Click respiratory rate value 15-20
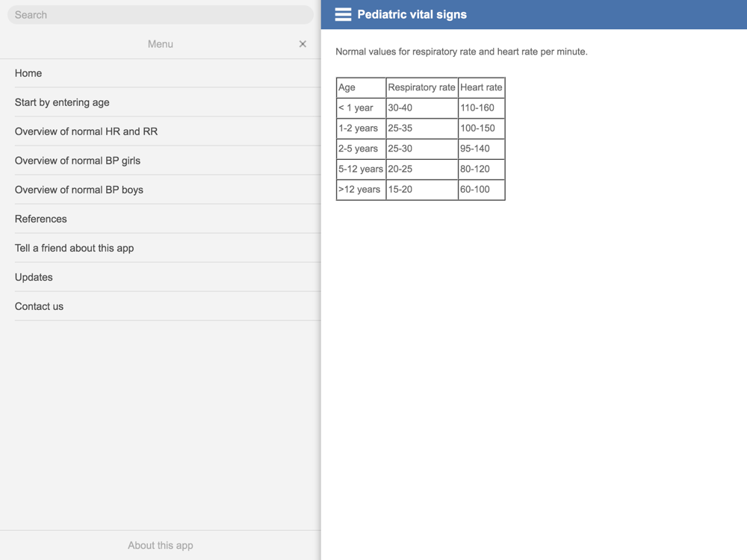Screen dimensions: 747x560 tap(422, 190)
